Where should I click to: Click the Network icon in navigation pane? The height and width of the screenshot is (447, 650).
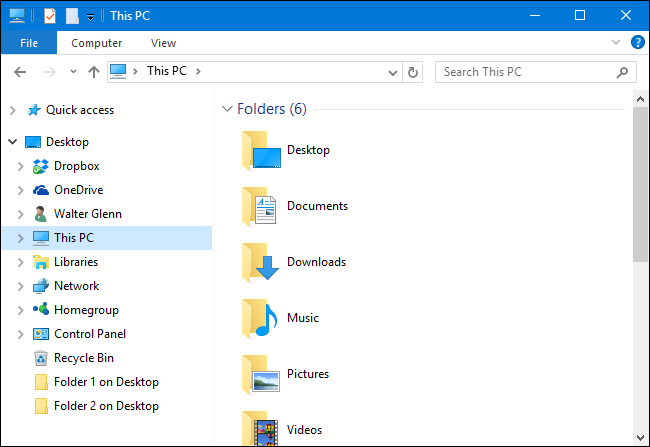tap(41, 286)
